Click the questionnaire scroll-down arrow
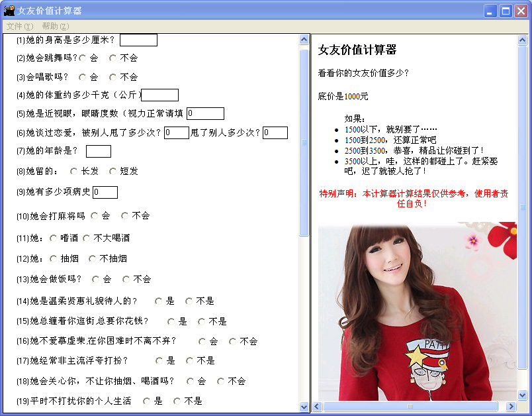The height and width of the screenshot is (416, 532). 304,407
